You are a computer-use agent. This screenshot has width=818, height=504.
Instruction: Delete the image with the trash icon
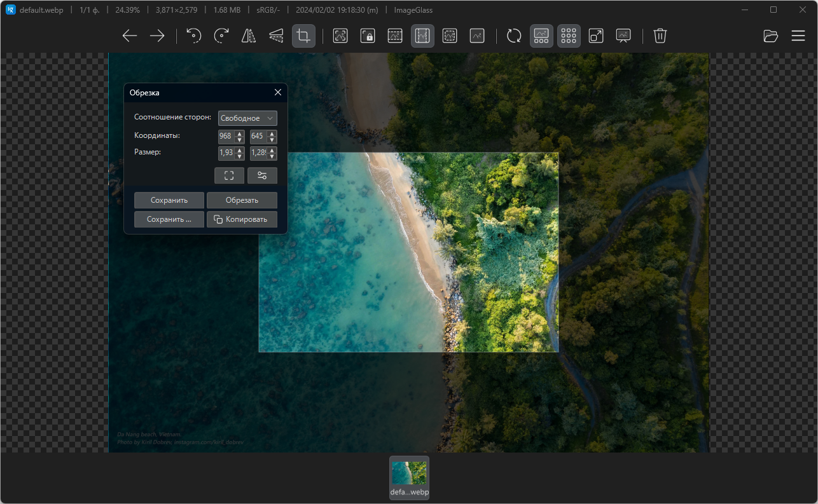point(660,36)
